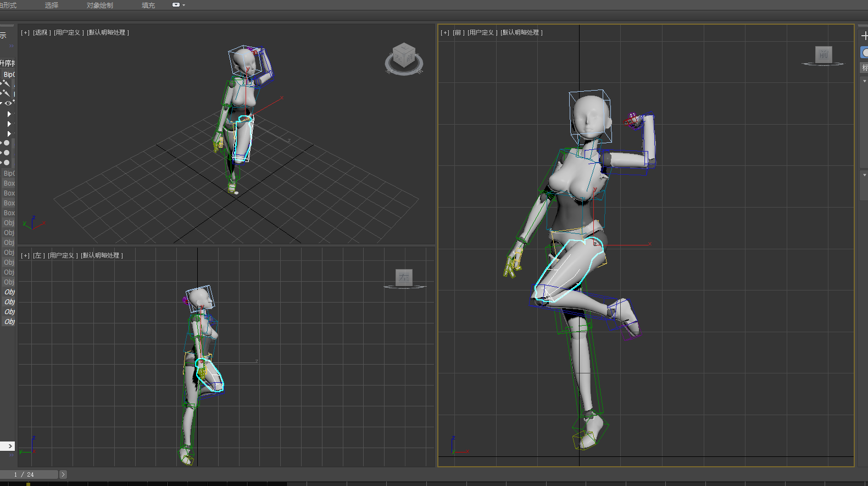Expand scene explorer with the white arrow button

(7, 446)
